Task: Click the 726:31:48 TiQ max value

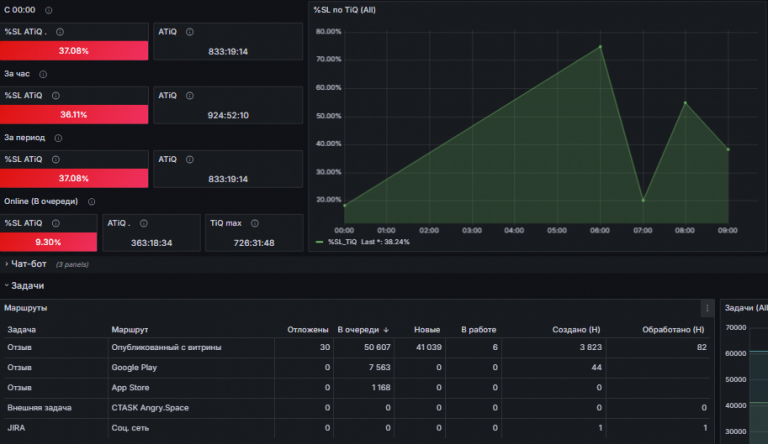Action: pos(254,243)
